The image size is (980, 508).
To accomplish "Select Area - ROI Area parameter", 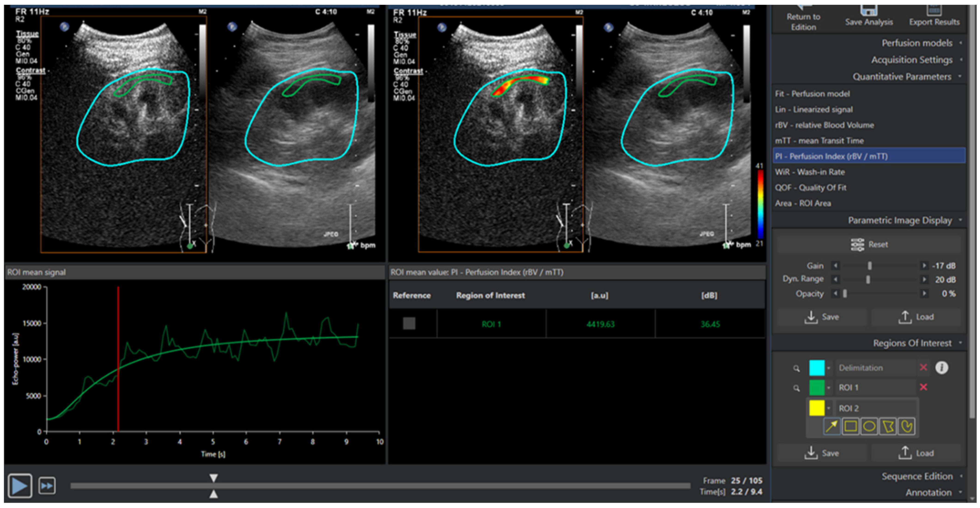I will pyautogui.click(x=869, y=203).
